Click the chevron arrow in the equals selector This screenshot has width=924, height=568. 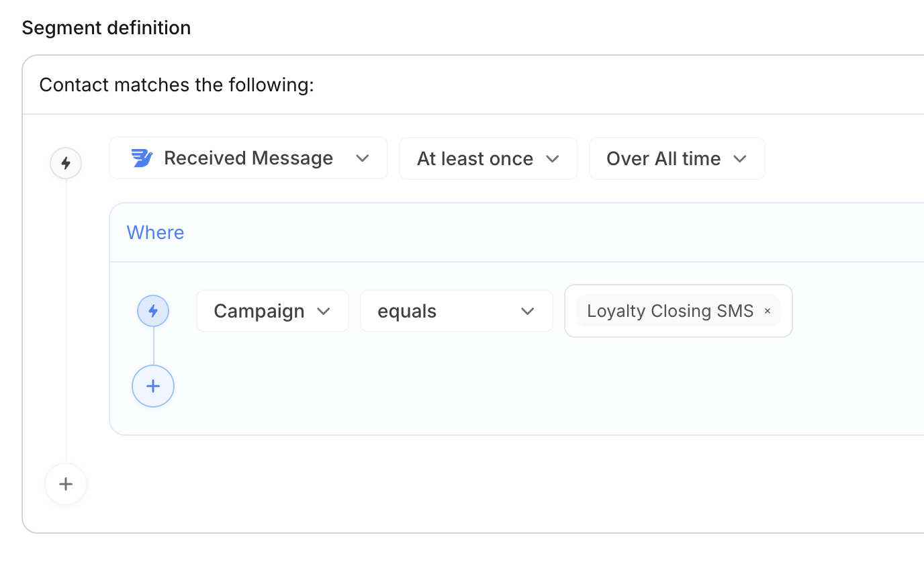tap(528, 311)
